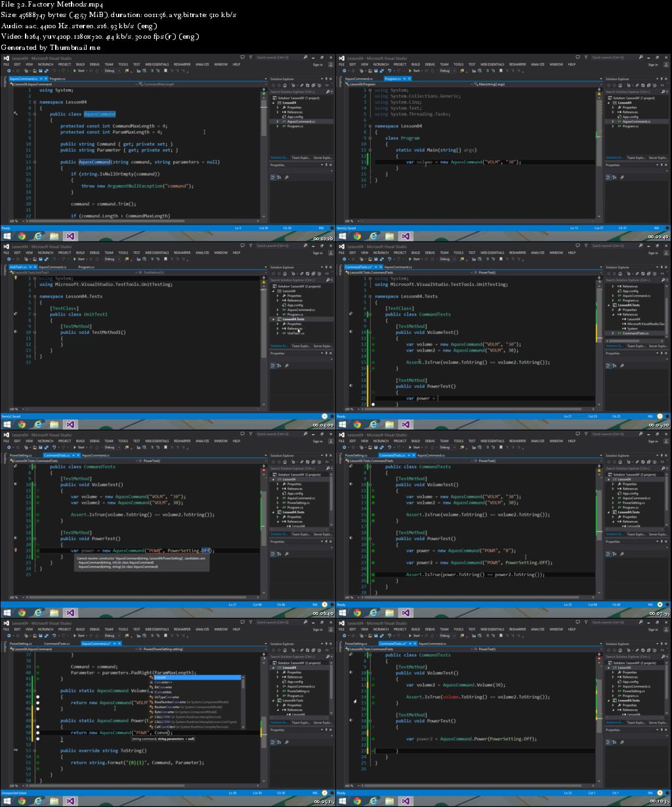
Task: Switch to Program.cs tab in top-left frame
Action: pos(58,79)
